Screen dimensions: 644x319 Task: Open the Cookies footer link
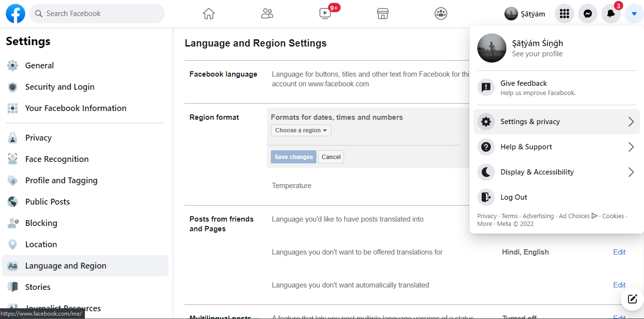tap(613, 216)
